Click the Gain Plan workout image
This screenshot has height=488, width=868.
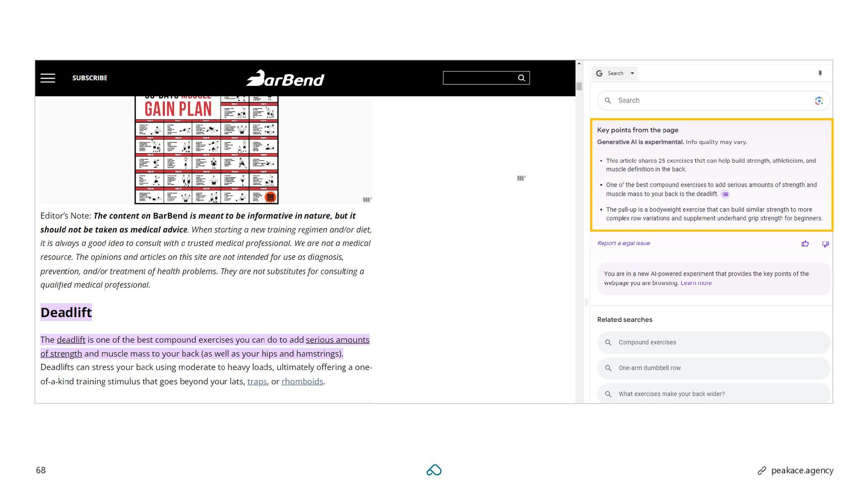206,149
